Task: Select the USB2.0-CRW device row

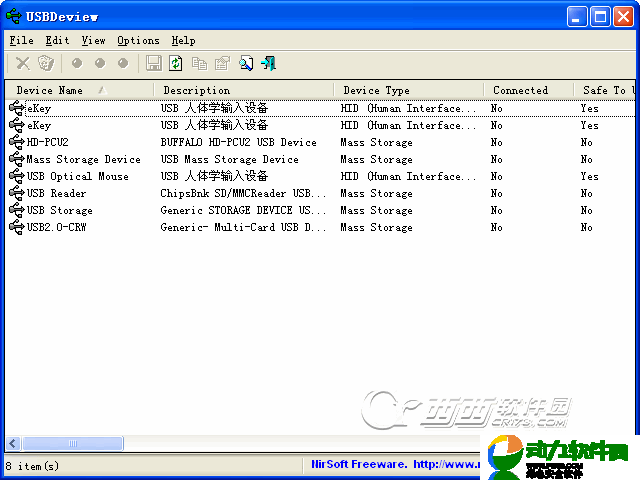Action: coord(58,228)
